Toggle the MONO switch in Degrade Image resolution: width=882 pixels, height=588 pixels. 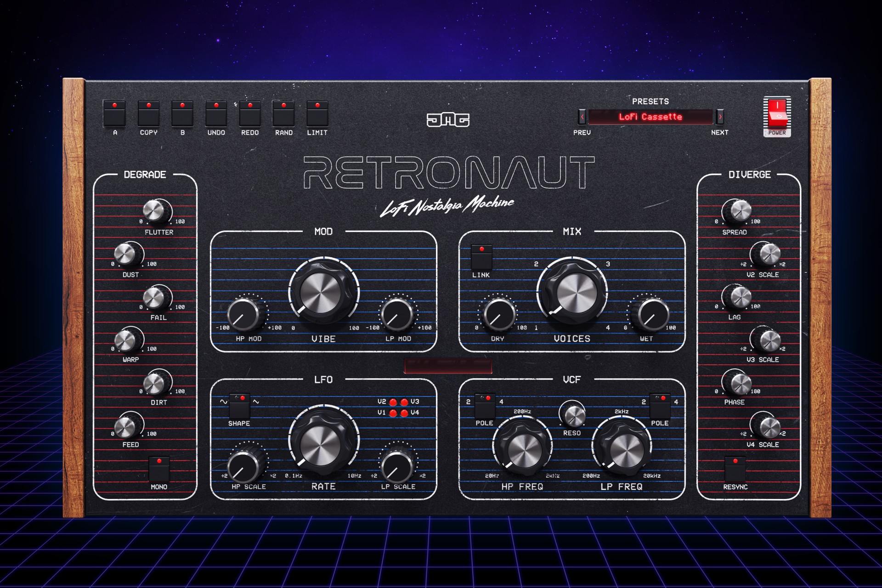[x=159, y=468]
